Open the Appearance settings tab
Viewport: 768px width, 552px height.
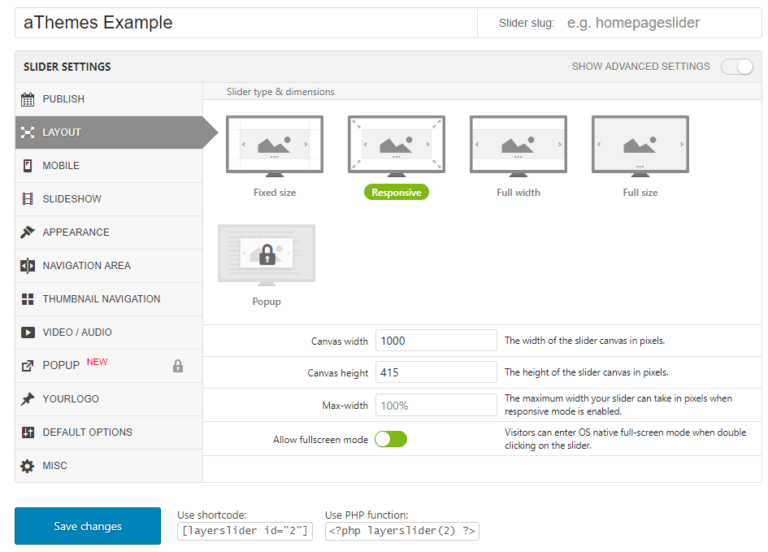pyautogui.click(x=75, y=232)
